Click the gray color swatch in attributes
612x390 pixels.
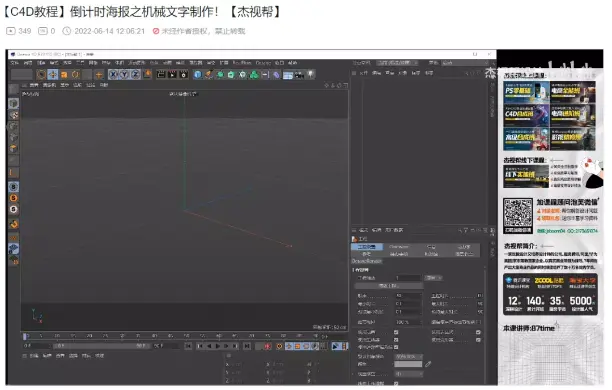pyautogui.click(x=408, y=364)
